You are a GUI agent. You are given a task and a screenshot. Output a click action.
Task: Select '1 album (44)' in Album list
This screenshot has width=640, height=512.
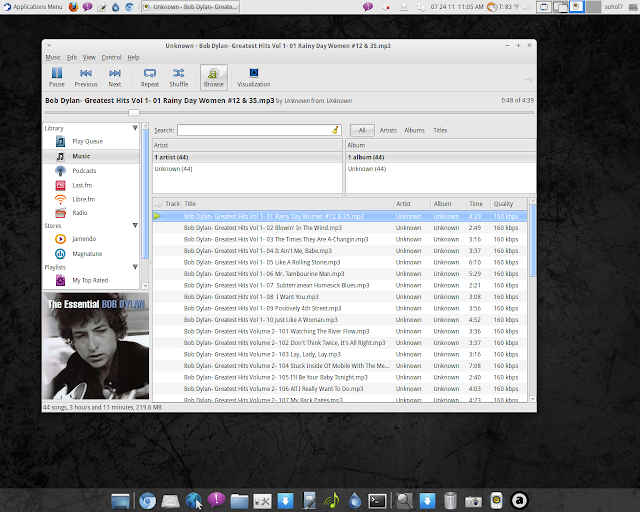pos(441,157)
